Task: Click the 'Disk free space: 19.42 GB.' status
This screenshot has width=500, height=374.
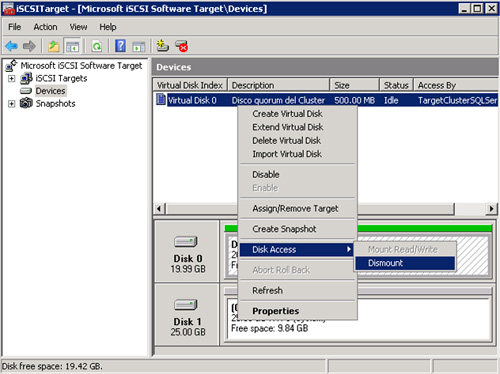Action: pos(52,366)
